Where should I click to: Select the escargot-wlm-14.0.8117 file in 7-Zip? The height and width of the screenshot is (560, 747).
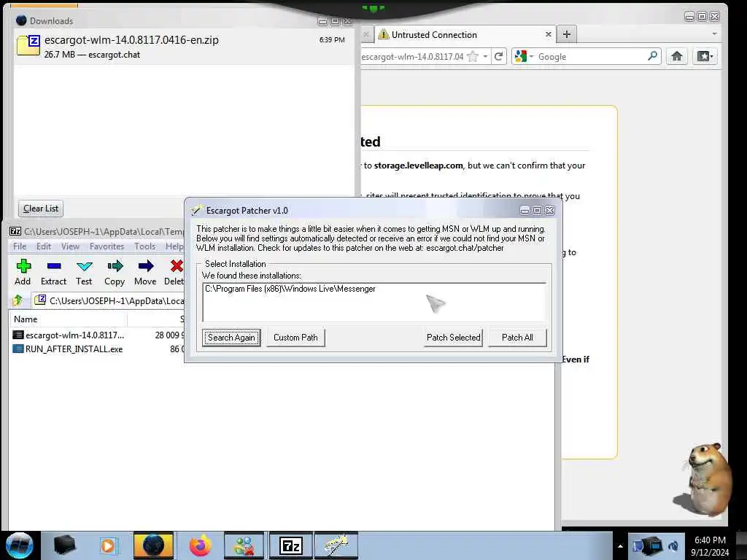74,335
